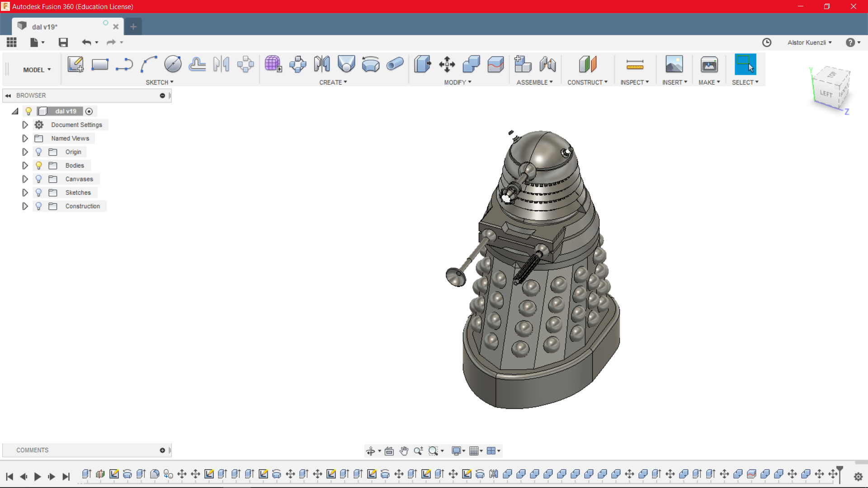Image resolution: width=868 pixels, height=488 pixels.
Task: Toggle Sketches folder visibility bulb
Action: (39, 192)
